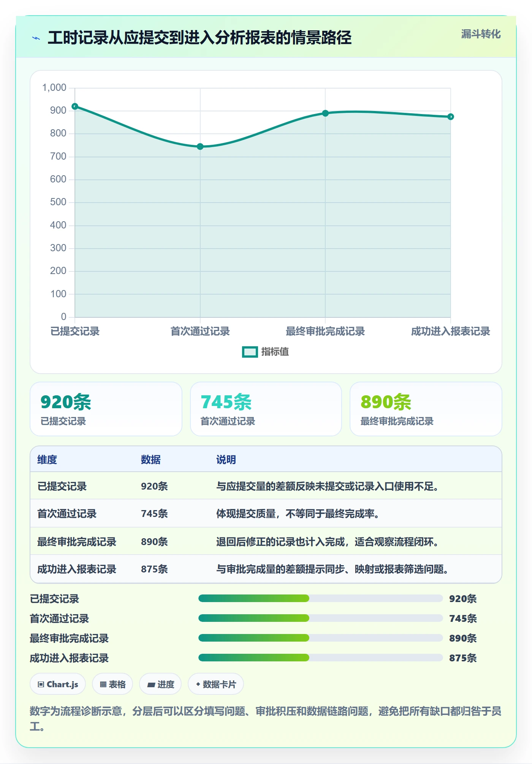Click the progress bar for 已提交记录
Image resolution: width=532 pixels, height=764 pixels.
[320, 599]
